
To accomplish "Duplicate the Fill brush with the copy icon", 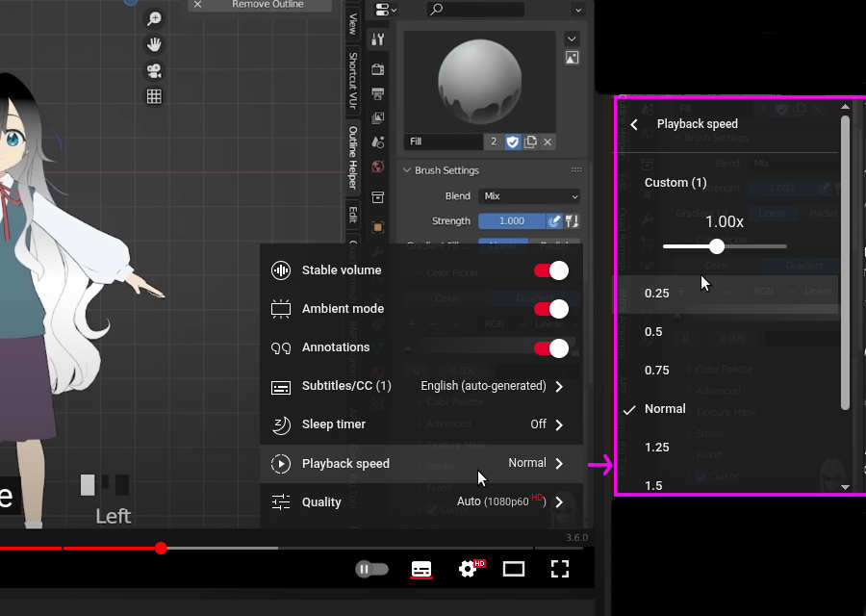I will (x=530, y=142).
